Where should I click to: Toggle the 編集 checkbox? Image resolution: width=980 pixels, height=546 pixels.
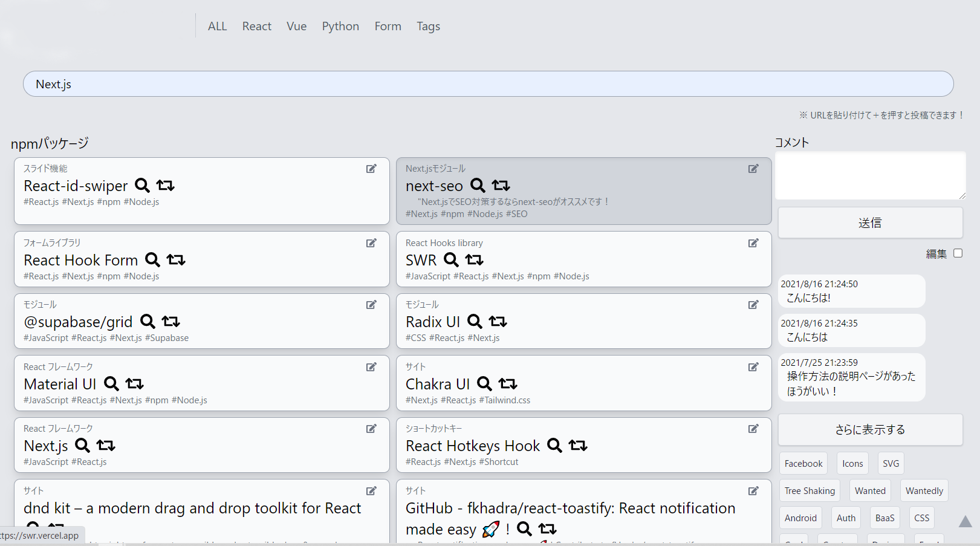[958, 253]
